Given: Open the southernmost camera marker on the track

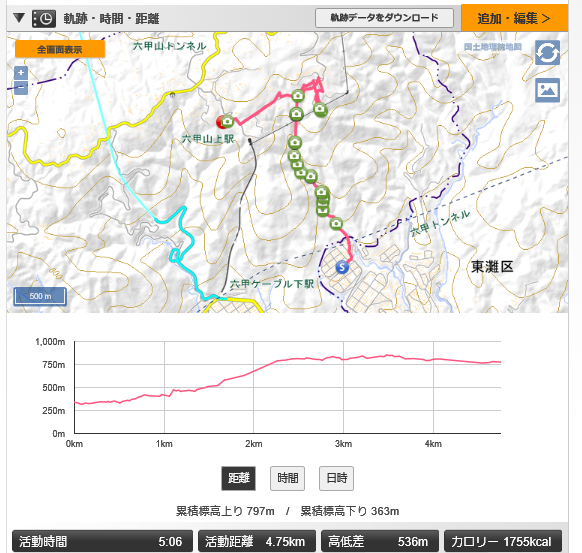Looking at the screenshot, I should (x=336, y=223).
